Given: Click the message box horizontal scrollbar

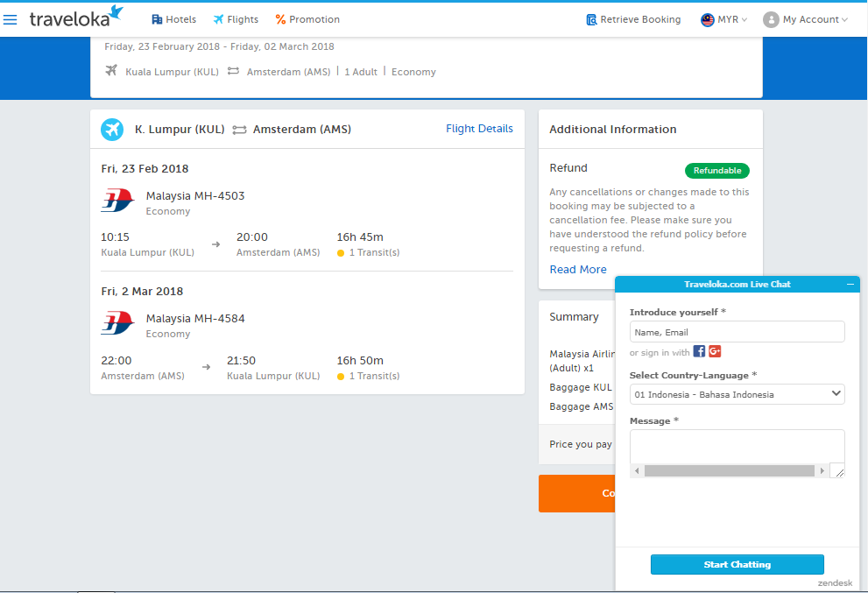Looking at the screenshot, I should click(729, 470).
